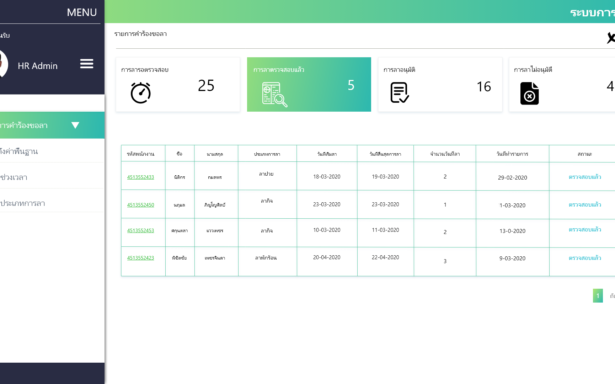Select the green reviewed card showing 5
Viewport: 615px width, 384px height.
coord(309,85)
